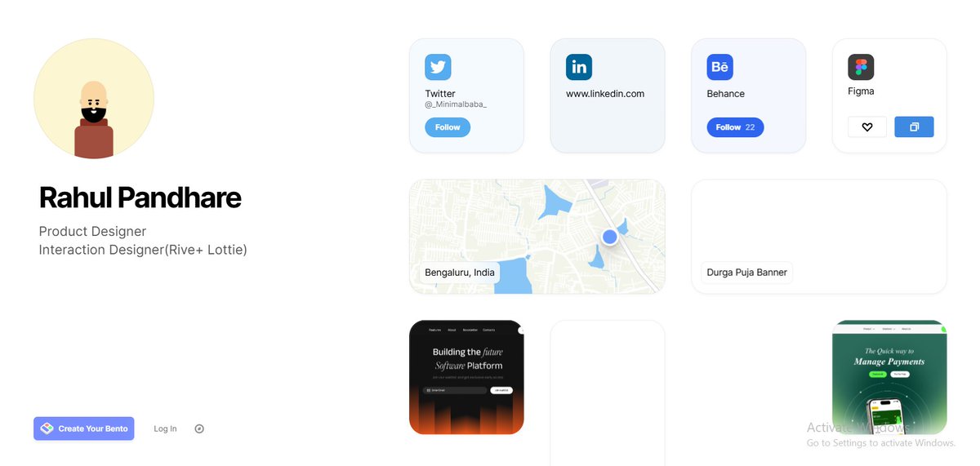Click the Durga Puja Banner label
Image resolution: width=980 pixels, height=466 pixels.
tap(747, 273)
